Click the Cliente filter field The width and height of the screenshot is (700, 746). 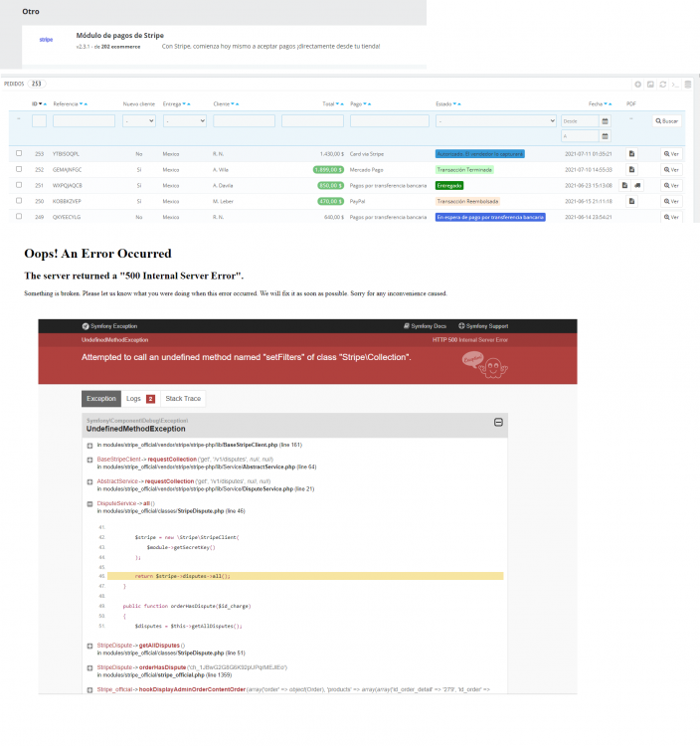[244, 121]
